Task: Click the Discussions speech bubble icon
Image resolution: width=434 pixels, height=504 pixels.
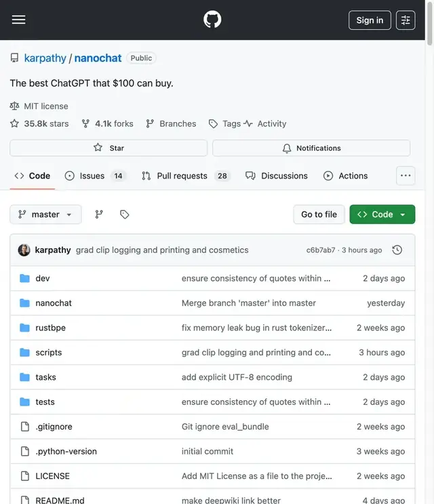Action: click(x=250, y=176)
